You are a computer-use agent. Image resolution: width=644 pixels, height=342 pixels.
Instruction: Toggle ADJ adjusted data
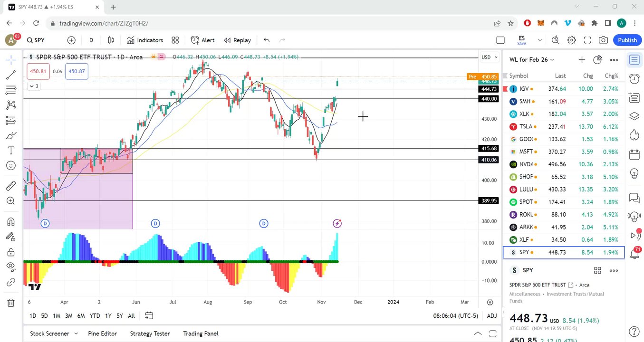tap(492, 316)
